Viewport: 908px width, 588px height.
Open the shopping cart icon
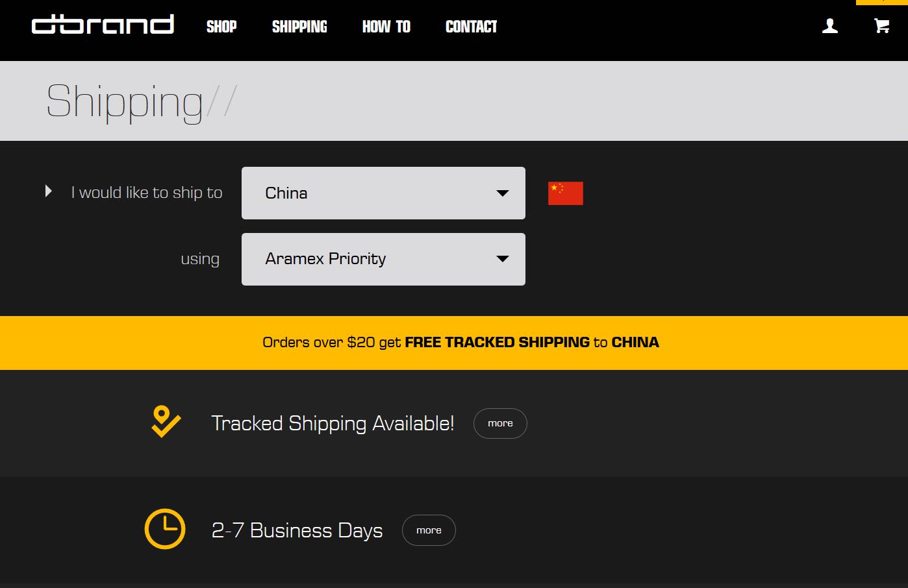(x=881, y=26)
